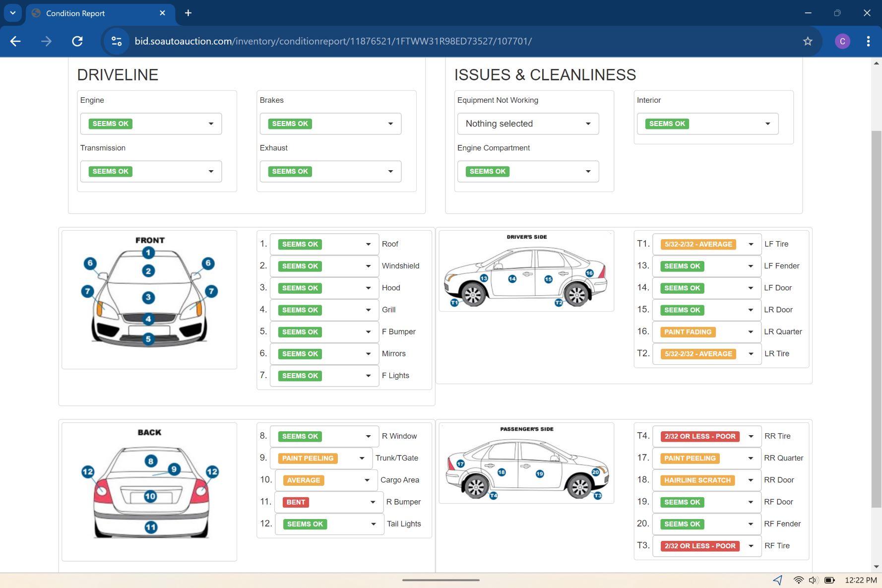This screenshot has width=882, height=588.
Task: Go back to the previous page
Action: (15, 41)
